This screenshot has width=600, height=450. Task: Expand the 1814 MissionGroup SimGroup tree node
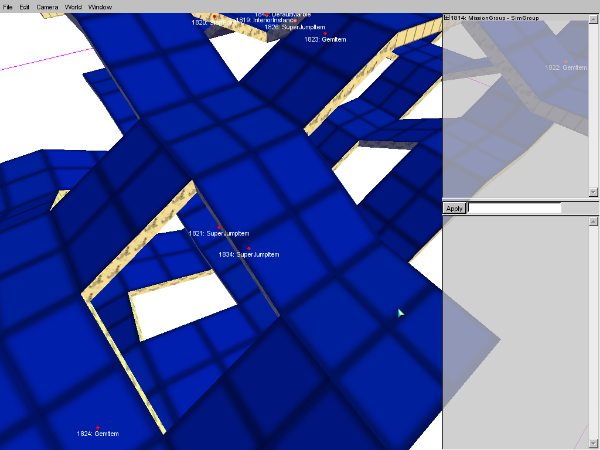[x=448, y=17]
